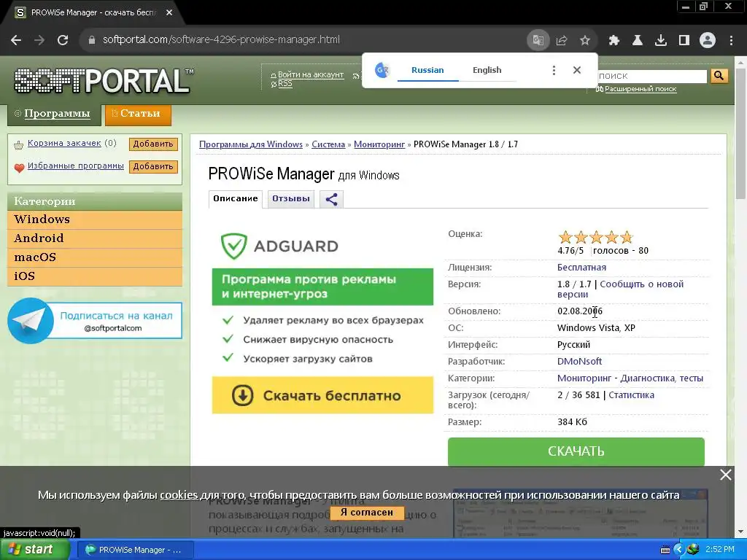Viewport: 747px width, 560px height.
Task: Open Бесплатная license link
Action: coord(581,267)
